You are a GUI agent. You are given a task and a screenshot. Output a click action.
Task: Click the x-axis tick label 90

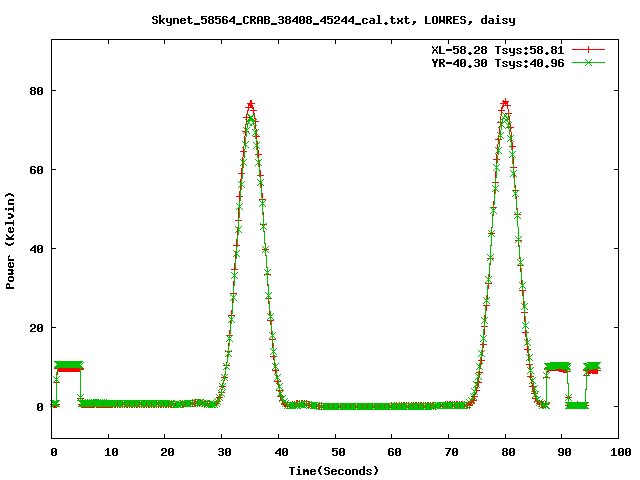click(x=564, y=452)
